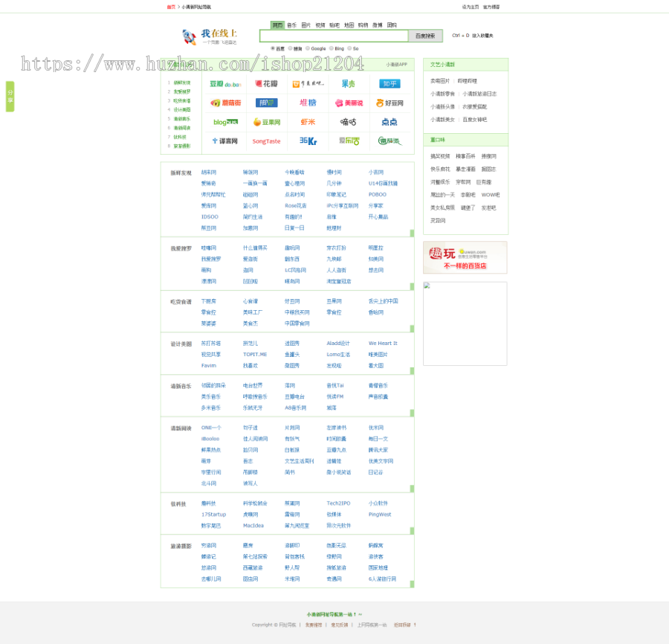Open the 豆果网 logo tile
Viewport: 669px width, 644px height.
267,122
